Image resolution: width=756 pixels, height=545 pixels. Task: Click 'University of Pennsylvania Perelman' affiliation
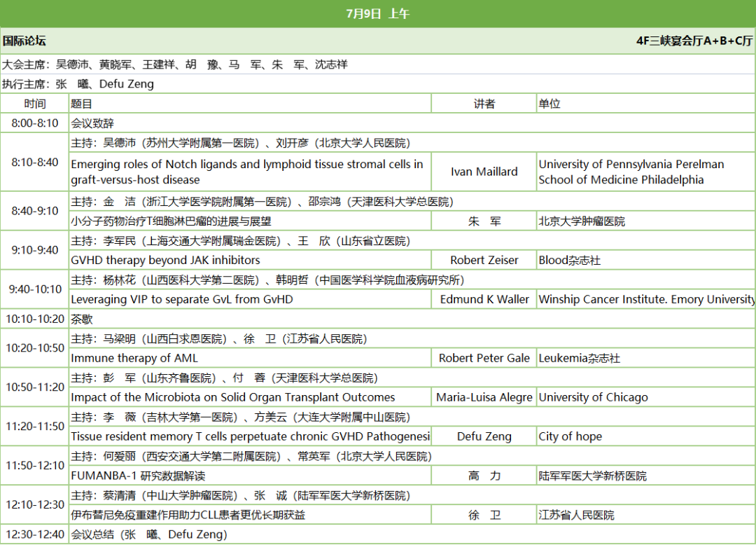click(x=646, y=172)
